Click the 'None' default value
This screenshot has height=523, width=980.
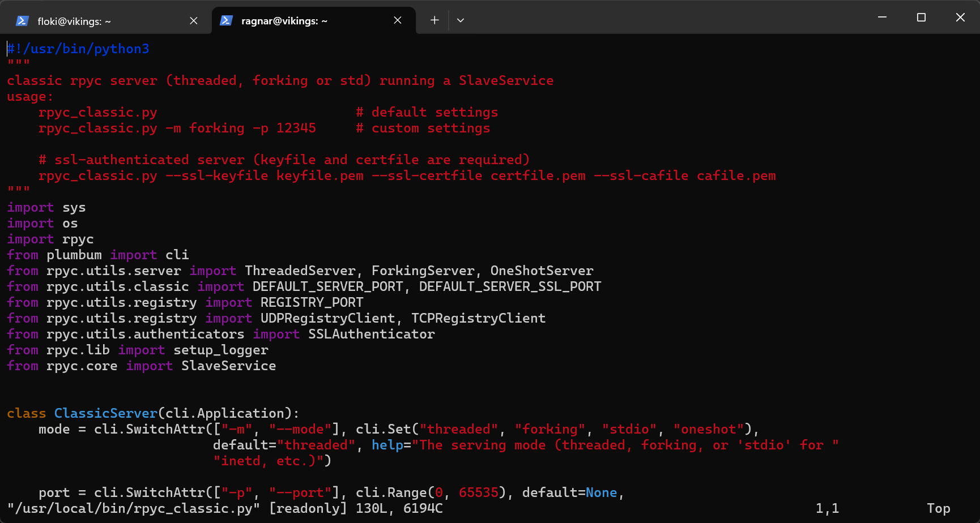click(x=602, y=492)
